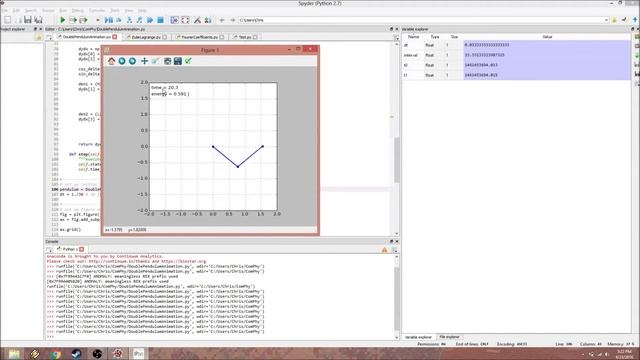Open Steam from the taskbar

(x=76, y=354)
